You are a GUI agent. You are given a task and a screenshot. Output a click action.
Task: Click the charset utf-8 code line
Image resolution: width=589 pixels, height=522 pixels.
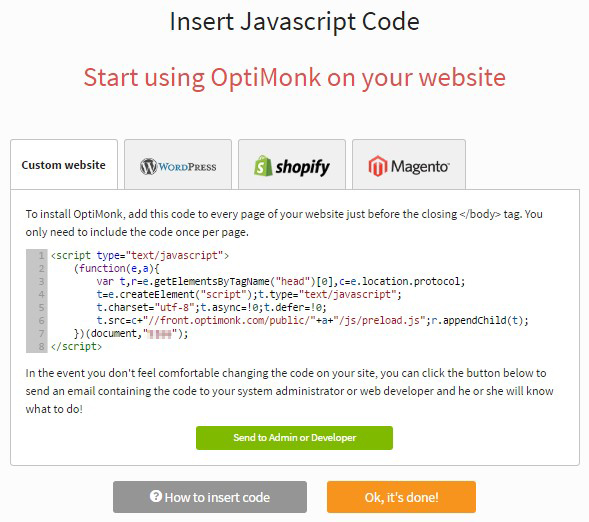click(x=211, y=308)
